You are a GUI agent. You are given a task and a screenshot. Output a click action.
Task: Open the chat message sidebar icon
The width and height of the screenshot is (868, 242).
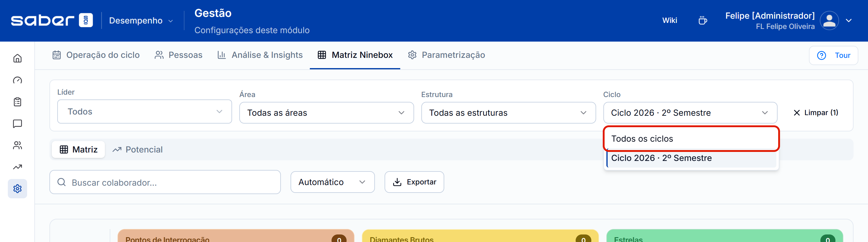pyautogui.click(x=17, y=124)
